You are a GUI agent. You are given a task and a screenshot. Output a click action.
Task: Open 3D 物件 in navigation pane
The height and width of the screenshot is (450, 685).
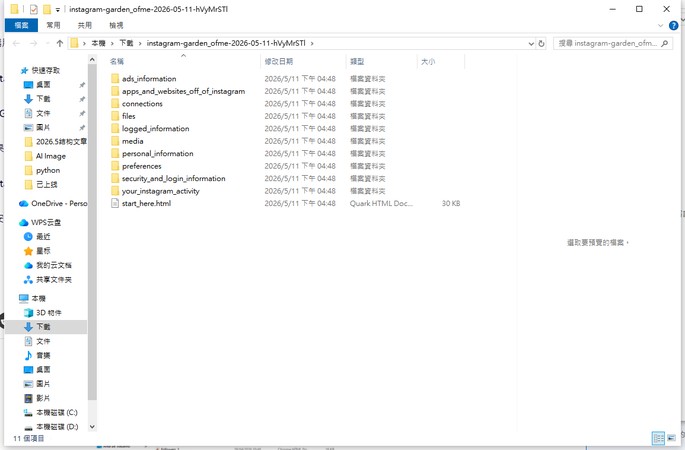coord(43,313)
